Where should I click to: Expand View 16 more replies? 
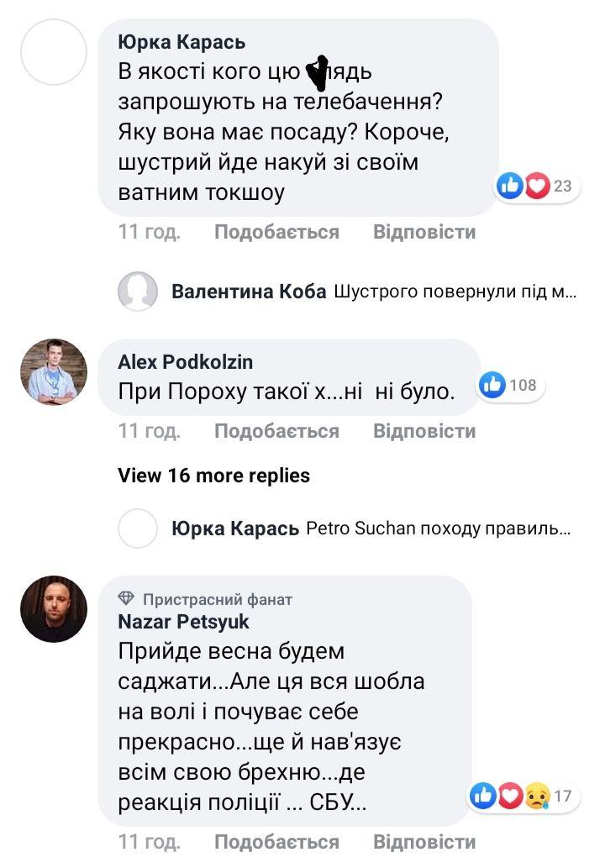(213, 476)
